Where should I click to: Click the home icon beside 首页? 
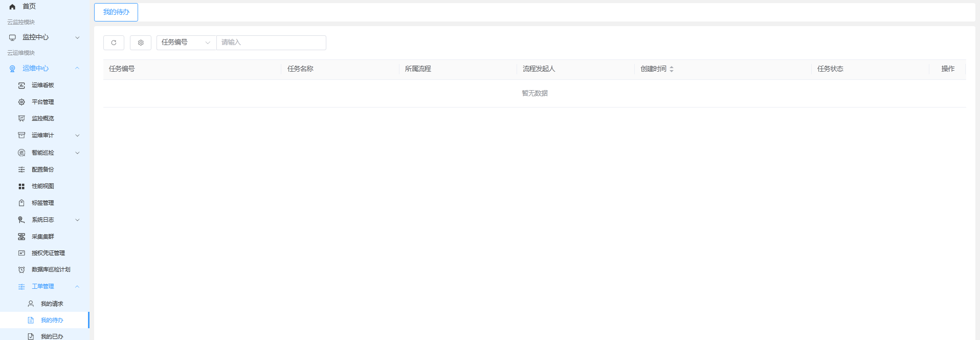(x=12, y=7)
